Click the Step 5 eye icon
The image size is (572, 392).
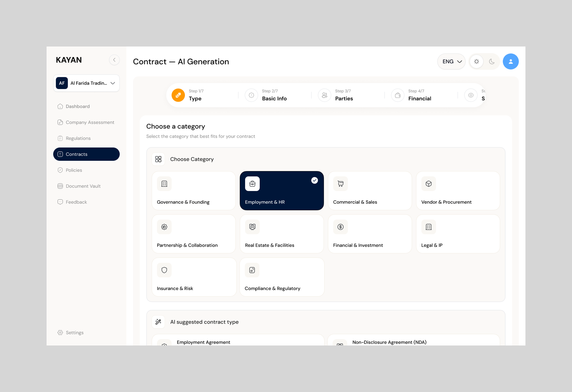pos(471,95)
